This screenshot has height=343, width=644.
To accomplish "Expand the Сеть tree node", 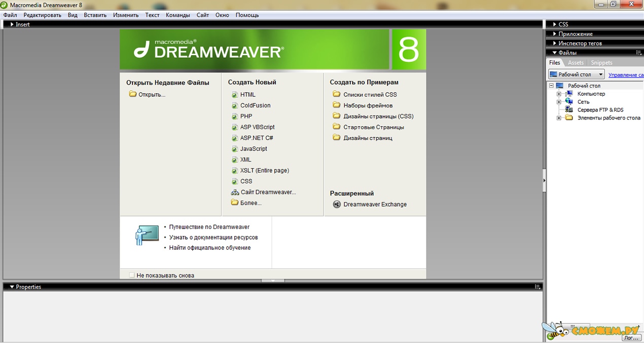I will point(559,102).
